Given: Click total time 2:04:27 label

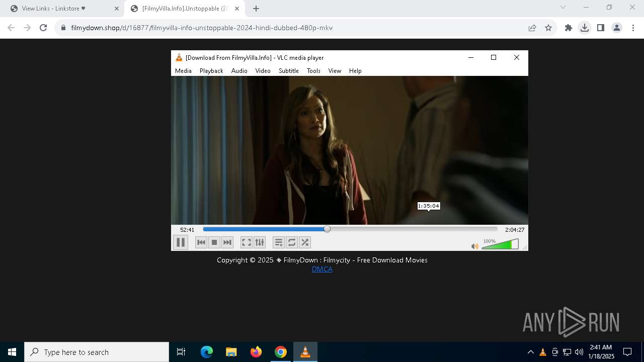Looking at the screenshot, I should click(515, 230).
